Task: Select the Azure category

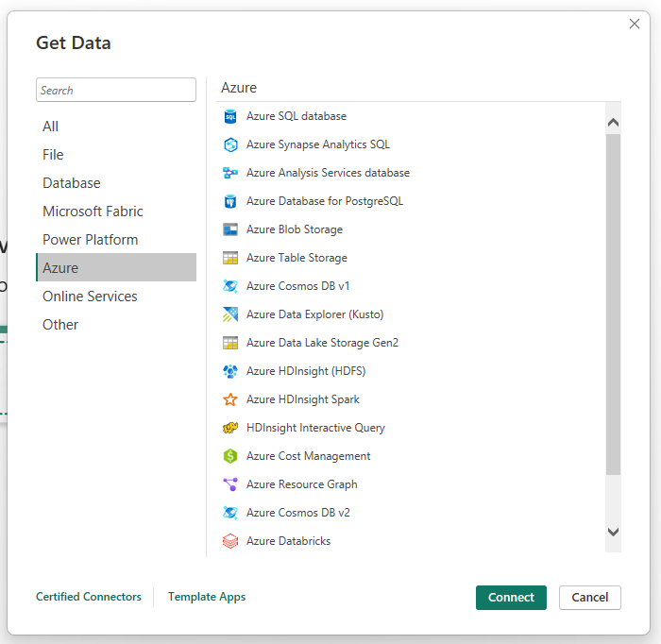Action: (116, 267)
